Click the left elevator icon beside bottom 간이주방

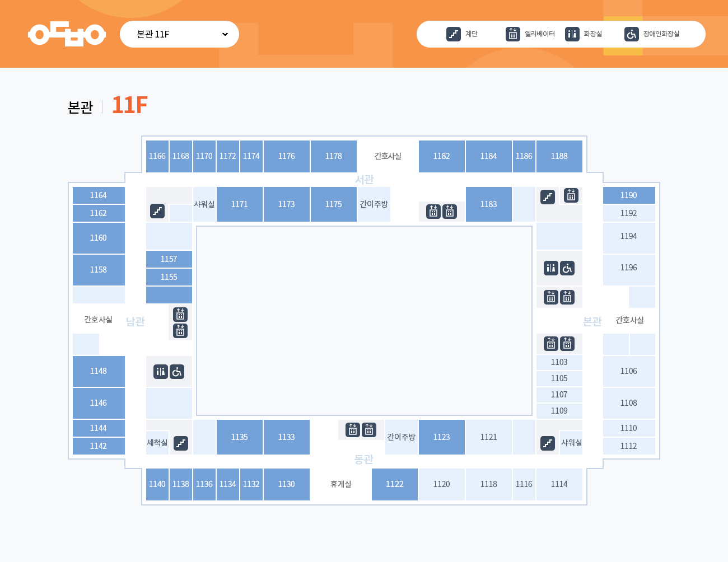click(353, 429)
